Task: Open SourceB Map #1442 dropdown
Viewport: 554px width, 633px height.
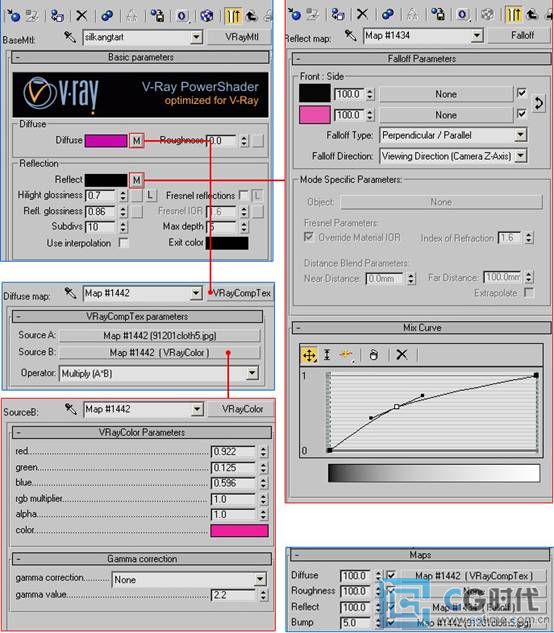Action: 197,409
